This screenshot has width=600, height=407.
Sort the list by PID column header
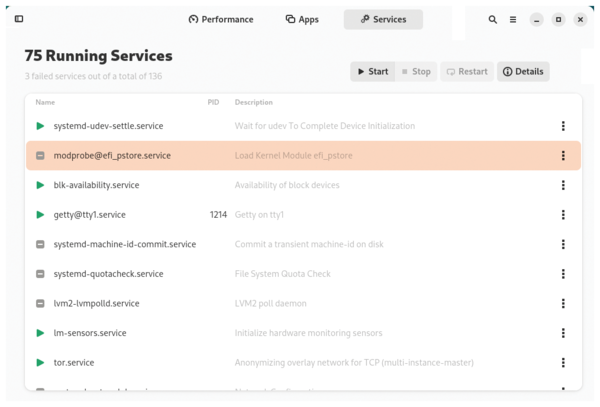pyautogui.click(x=213, y=102)
